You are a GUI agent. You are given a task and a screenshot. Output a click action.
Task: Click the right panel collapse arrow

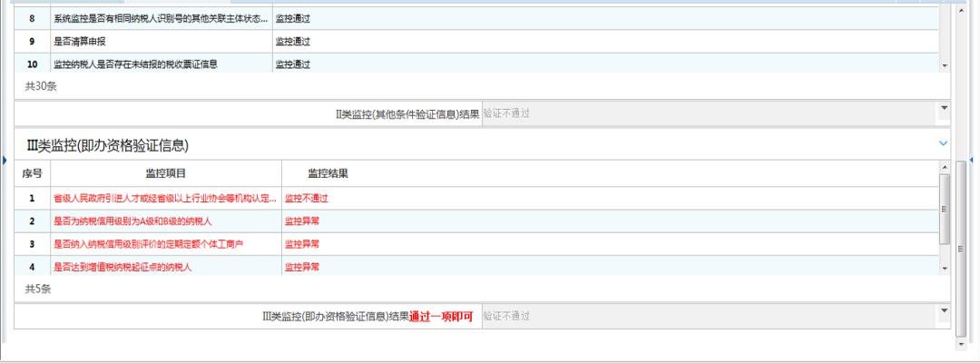coord(972,161)
